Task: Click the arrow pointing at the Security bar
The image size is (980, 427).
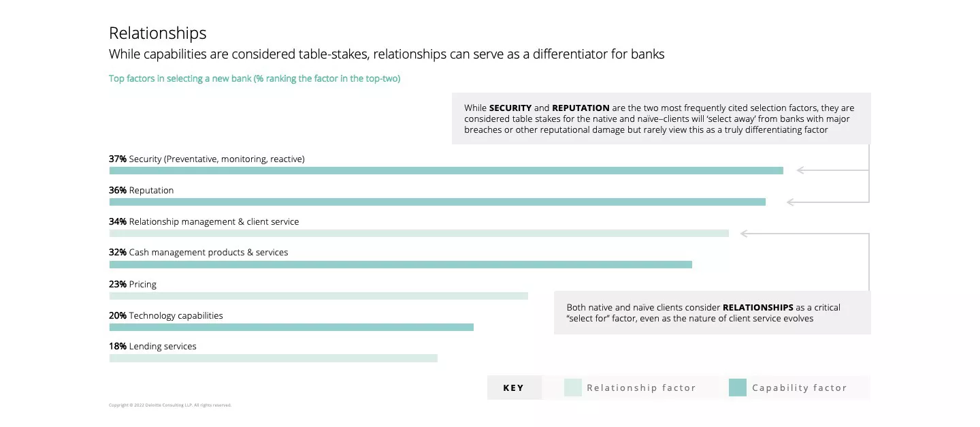Action: [802, 170]
